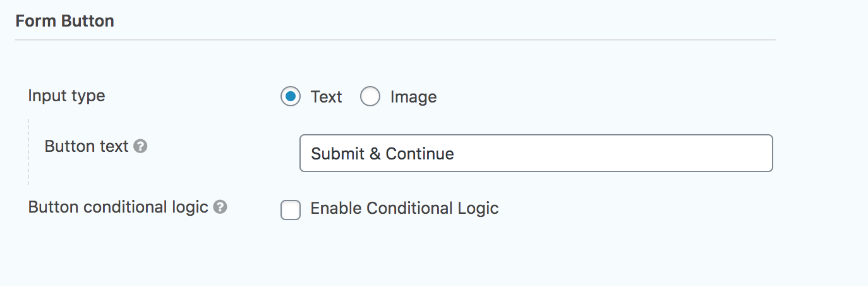Click the ampersand in the button text field

click(x=375, y=154)
